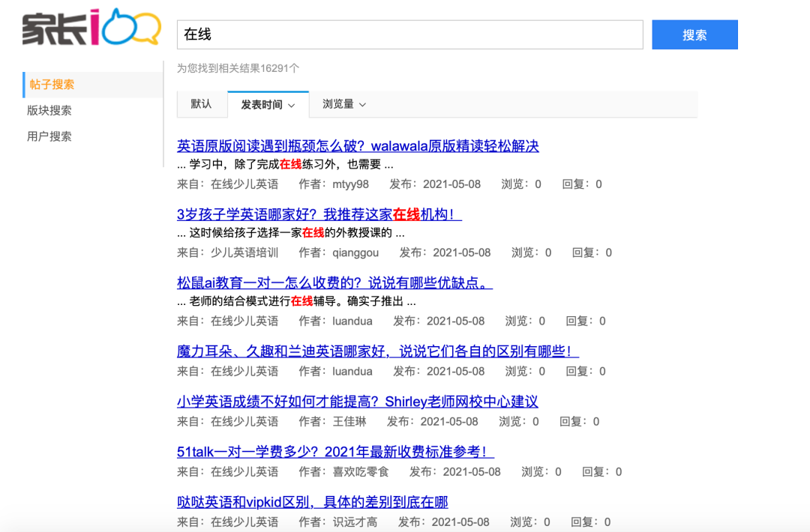The width and height of the screenshot is (810, 532).
Task: Click author 王佳琳
Action: 349,422
